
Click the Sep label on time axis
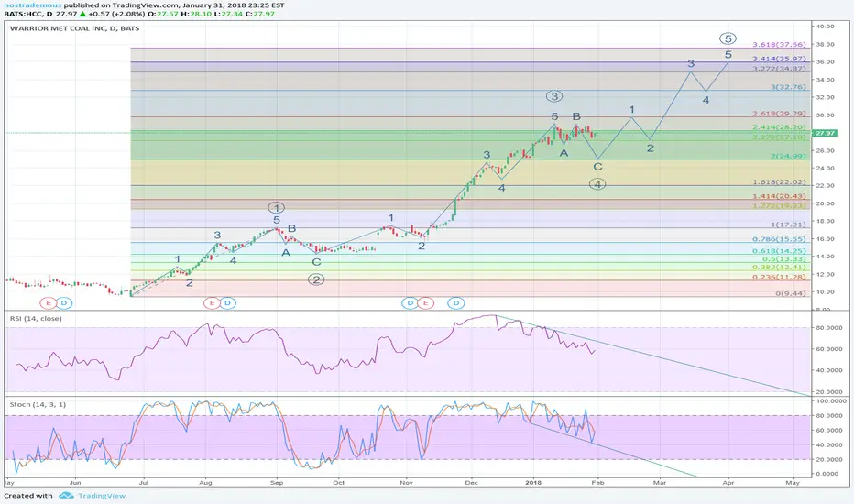(x=277, y=483)
